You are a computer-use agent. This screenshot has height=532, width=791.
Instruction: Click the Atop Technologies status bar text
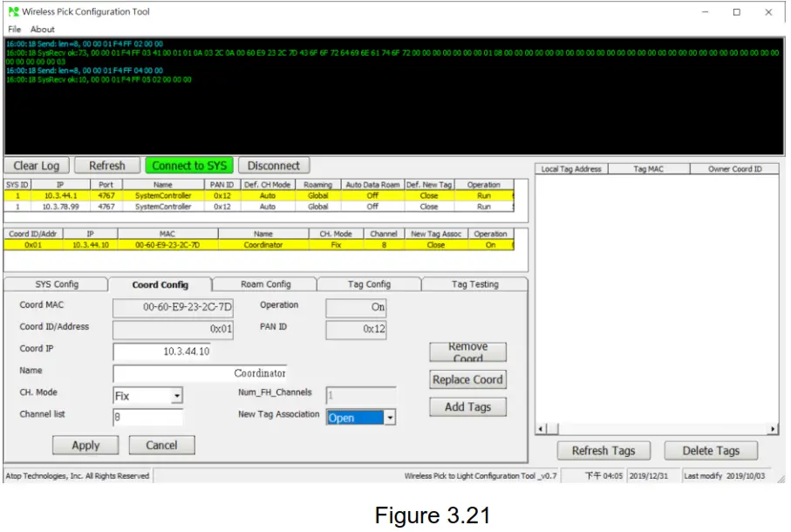point(78,475)
